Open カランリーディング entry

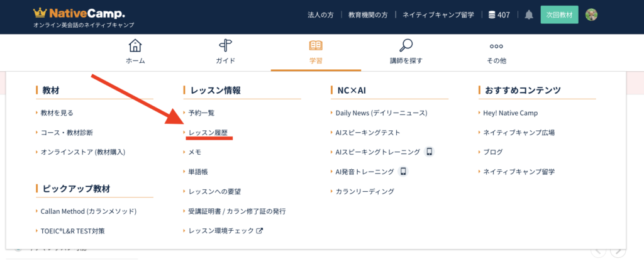click(x=365, y=192)
